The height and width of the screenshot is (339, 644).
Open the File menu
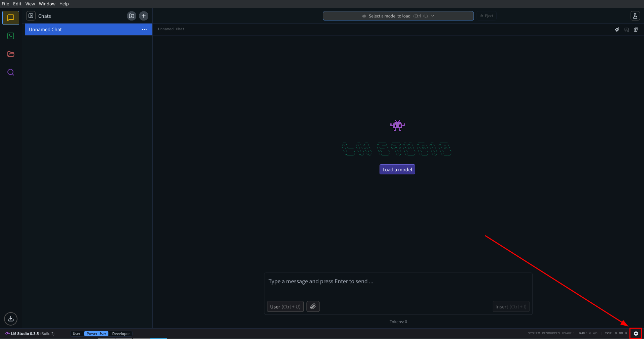[x=5, y=4]
